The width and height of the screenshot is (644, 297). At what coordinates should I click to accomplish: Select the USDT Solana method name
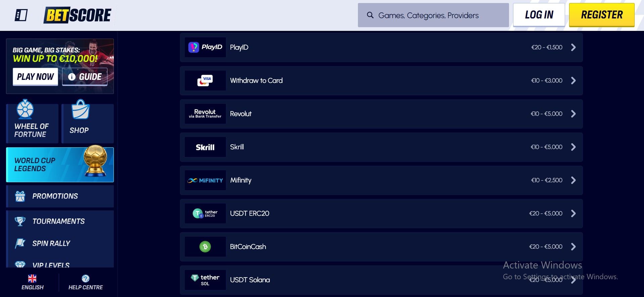250,280
